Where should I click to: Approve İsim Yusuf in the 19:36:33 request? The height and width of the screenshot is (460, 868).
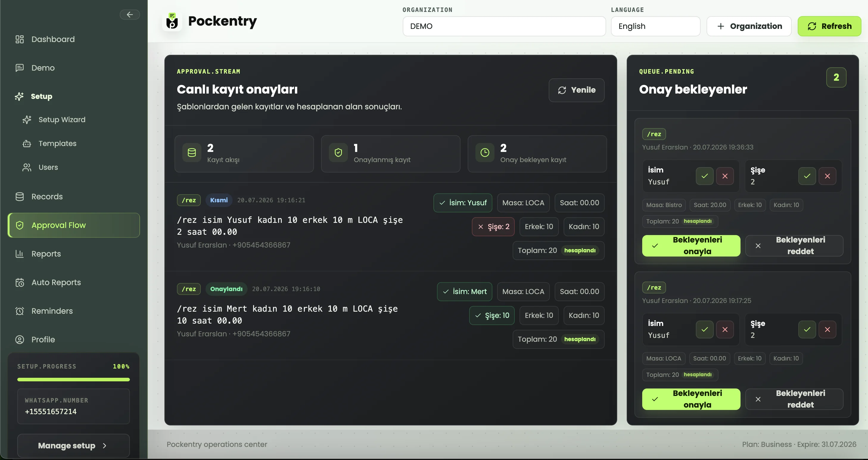pyautogui.click(x=704, y=176)
